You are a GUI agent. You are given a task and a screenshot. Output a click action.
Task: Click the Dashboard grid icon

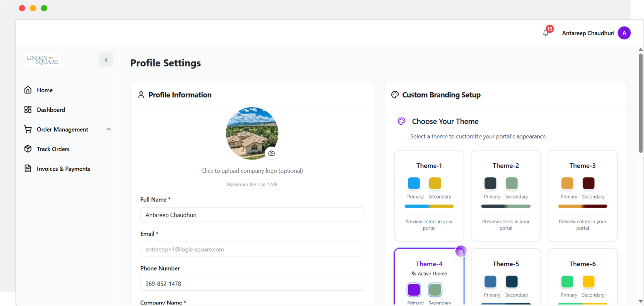[28, 110]
